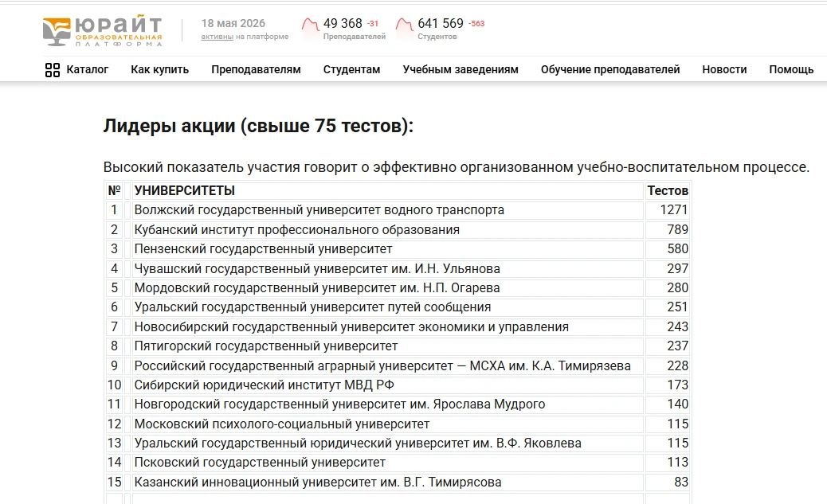
Task: Click the test count 243
Action: 678,327
